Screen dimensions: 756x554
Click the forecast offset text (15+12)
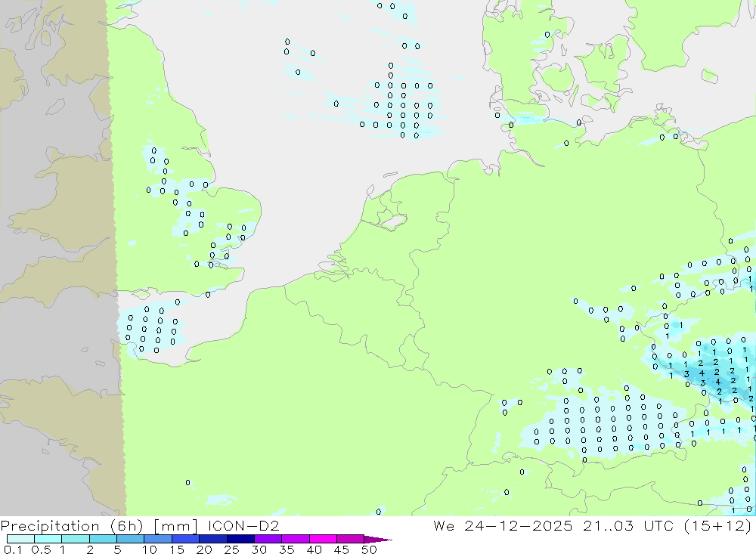tap(718, 525)
